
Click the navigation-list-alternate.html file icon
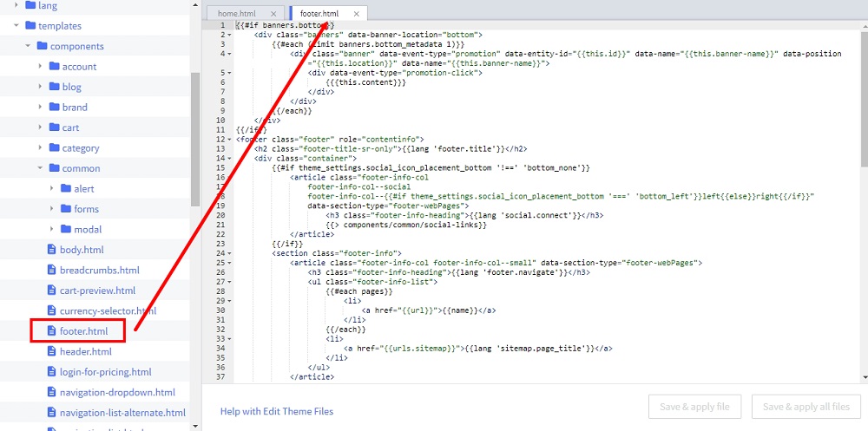[52, 413]
